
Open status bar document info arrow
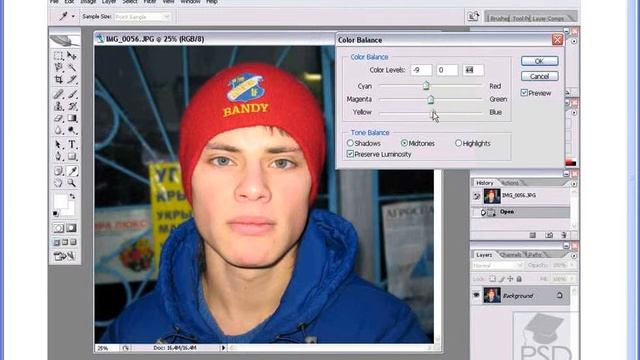[223, 348]
